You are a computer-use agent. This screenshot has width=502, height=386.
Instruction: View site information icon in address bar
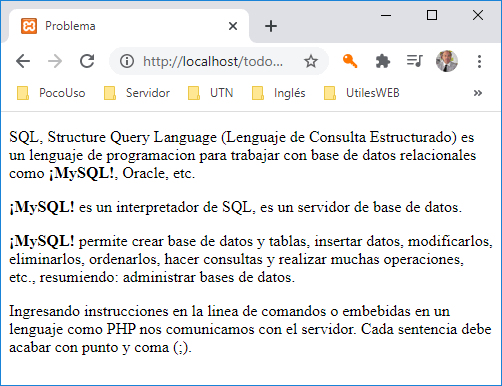(x=127, y=61)
